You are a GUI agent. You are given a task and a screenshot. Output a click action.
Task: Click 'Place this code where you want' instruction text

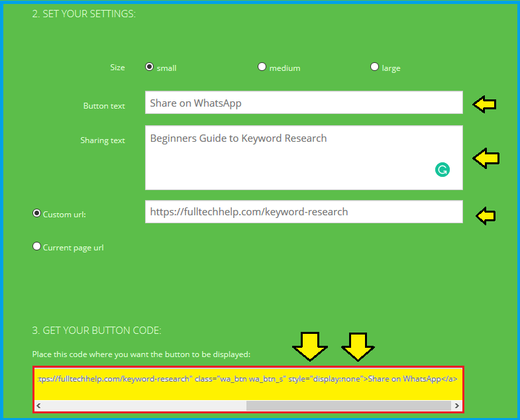point(141,354)
